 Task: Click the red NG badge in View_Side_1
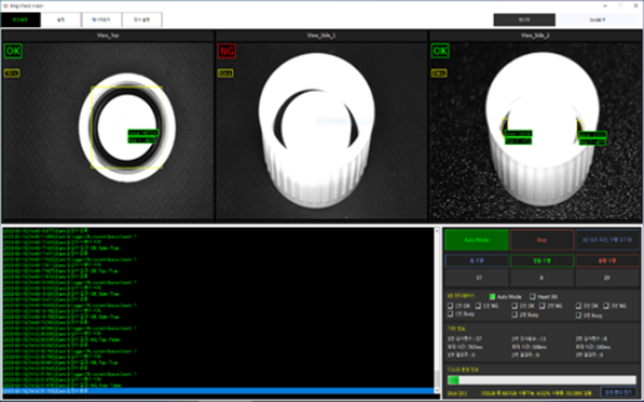click(x=227, y=51)
